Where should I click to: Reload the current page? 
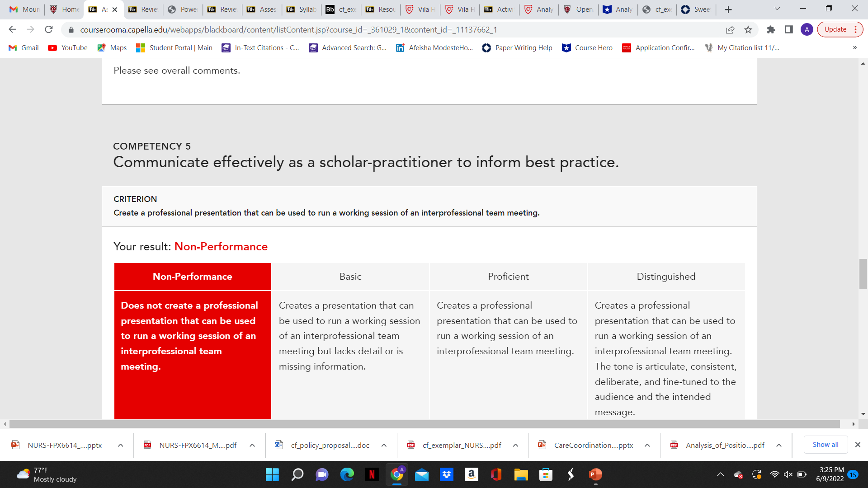(x=49, y=29)
